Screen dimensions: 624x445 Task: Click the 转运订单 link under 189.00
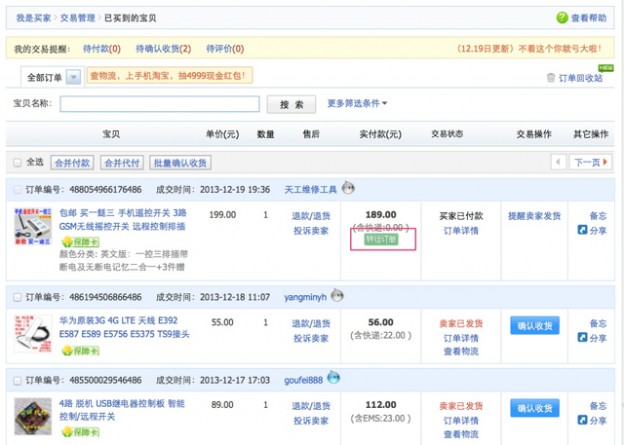point(380,239)
